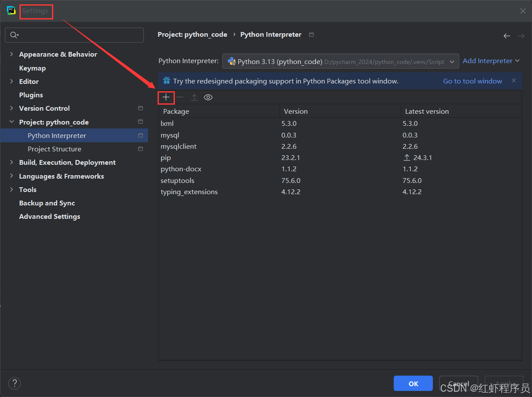
Task: Expand Appearance & Behavior section
Action: [x=12, y=54]
